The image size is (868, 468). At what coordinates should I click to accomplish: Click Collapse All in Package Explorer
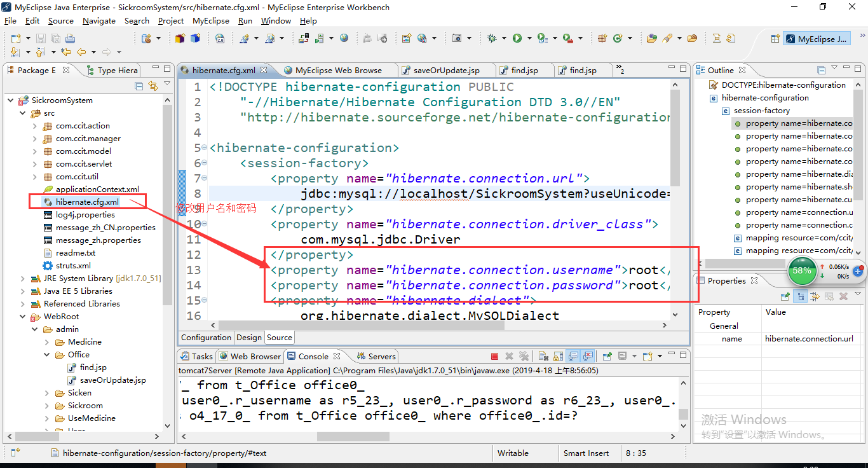[x=139, y=85]
